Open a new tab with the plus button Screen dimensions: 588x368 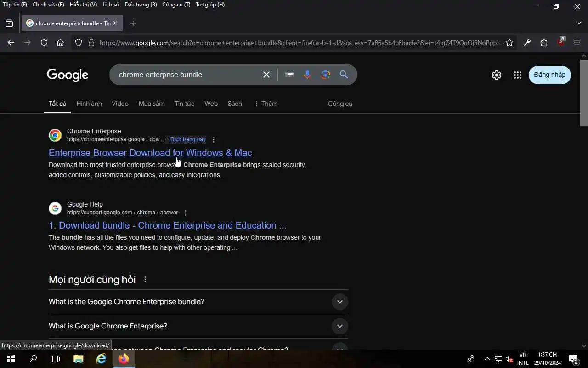[133, 23]
